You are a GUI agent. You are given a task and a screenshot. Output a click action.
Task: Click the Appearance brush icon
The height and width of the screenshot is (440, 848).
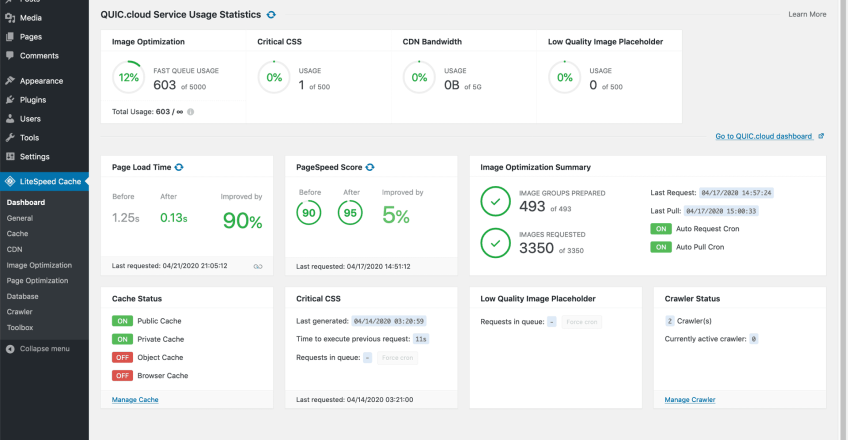(10, 81)
